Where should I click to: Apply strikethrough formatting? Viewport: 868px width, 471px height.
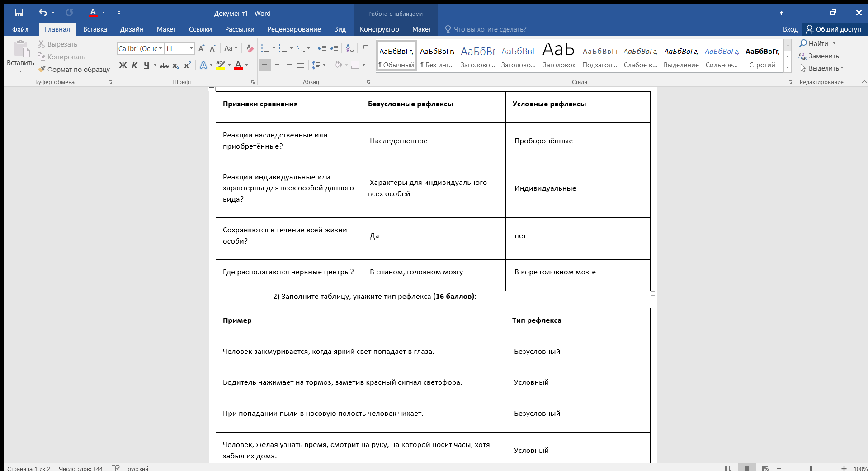[x=164, y=66]
